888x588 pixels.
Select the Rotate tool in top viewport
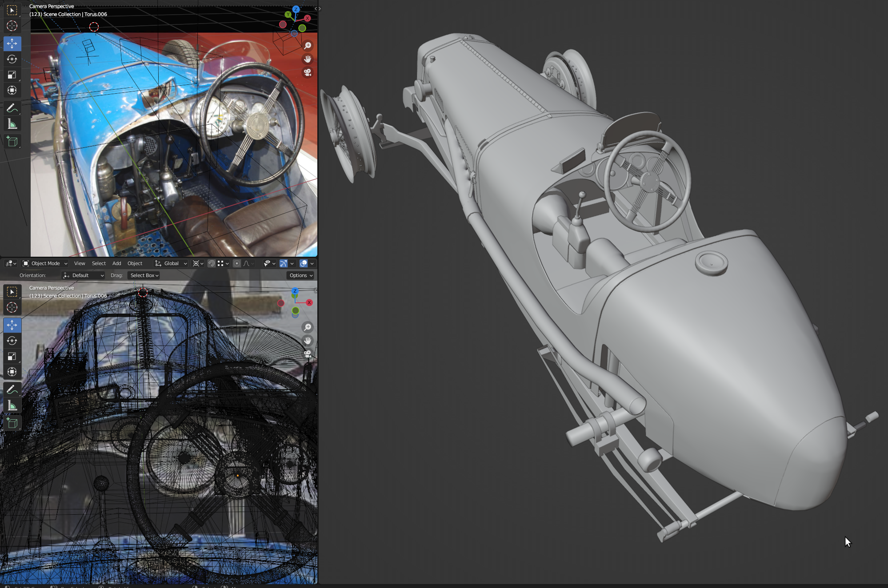coord(12,59)
